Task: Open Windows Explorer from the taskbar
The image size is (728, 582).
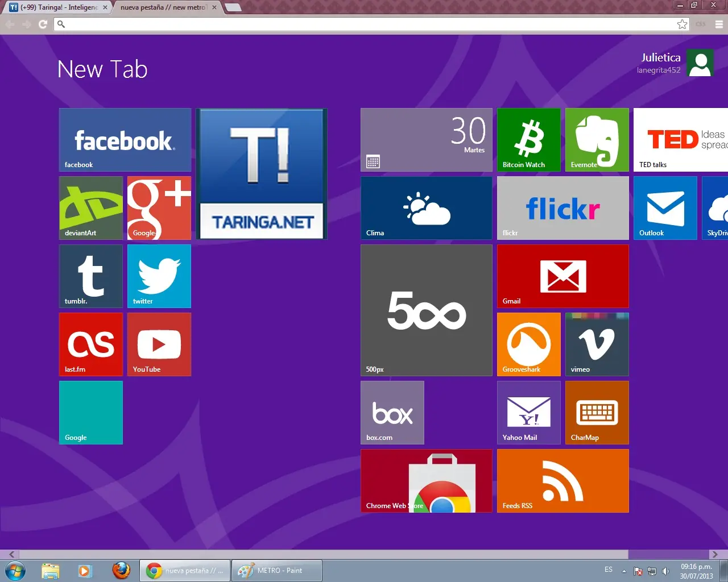Action: 51,571
